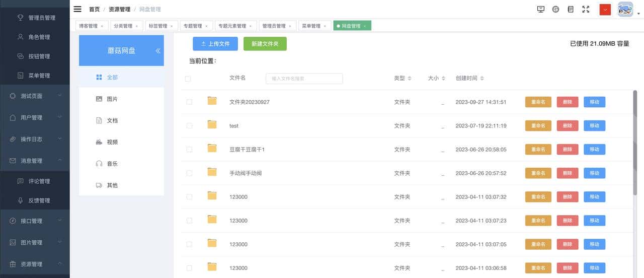Image resolution: width=644 pixels, height=278 pixels.
Task: Click the 新建文件夹 button
Action: 265,44
